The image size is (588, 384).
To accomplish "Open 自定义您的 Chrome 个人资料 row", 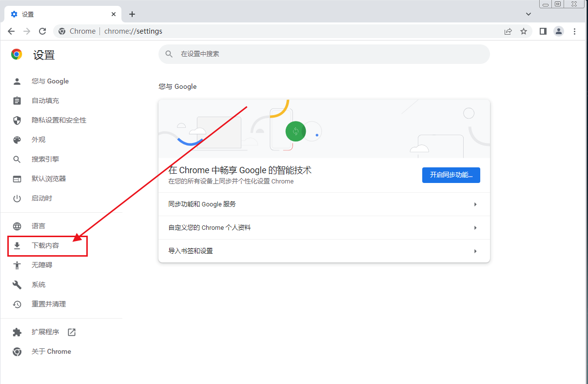I will pos(324,228).
